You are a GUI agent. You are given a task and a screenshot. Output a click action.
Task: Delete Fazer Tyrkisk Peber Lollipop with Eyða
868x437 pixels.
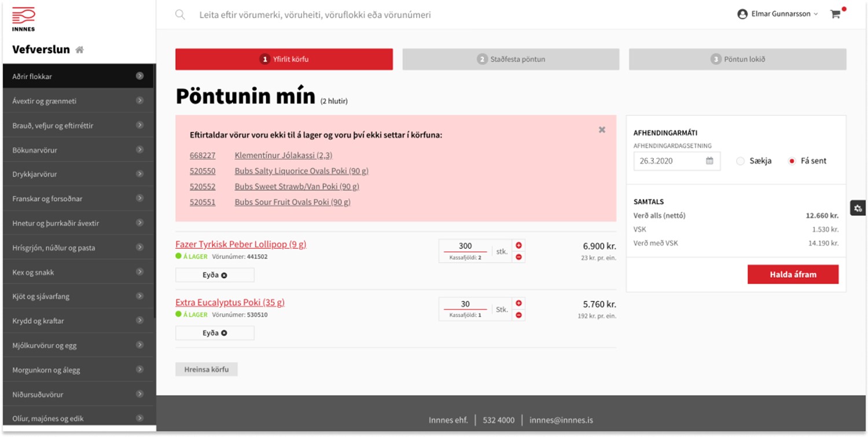215,275
